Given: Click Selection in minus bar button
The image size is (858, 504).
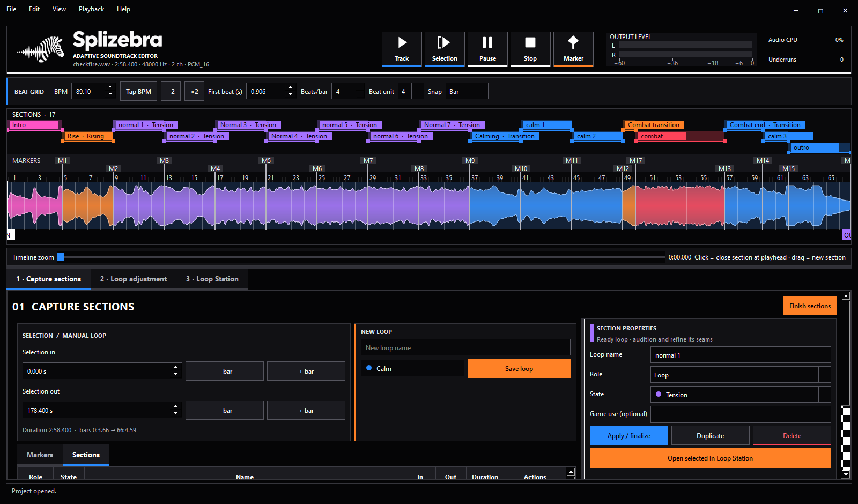Looking at the screenshot, I should pyautogui.click(x=225, y=371).
